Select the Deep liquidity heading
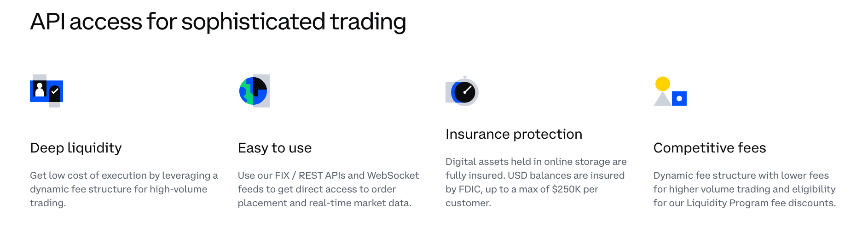 tap(76, 148)
